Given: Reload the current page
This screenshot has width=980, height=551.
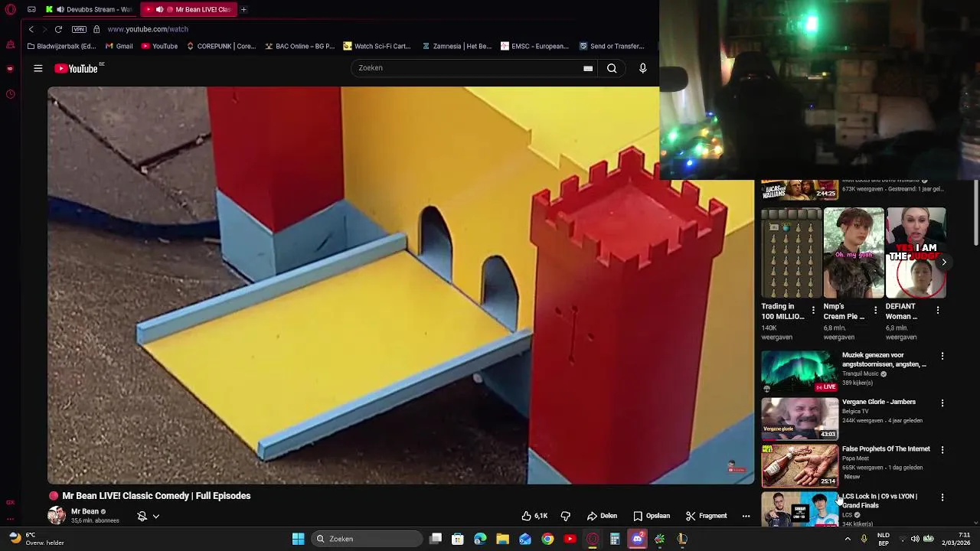Looking at the screenshot, I should [58, 29].
